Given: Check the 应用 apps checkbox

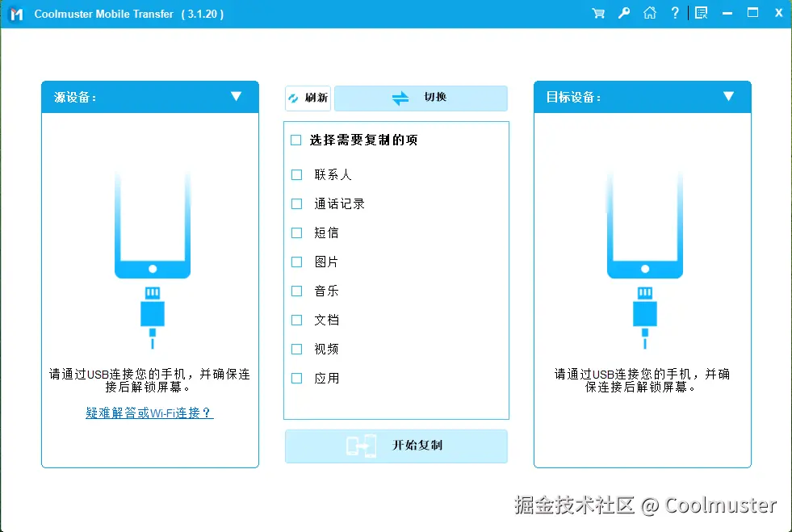Looking at the screenshot, I should 296,378.
